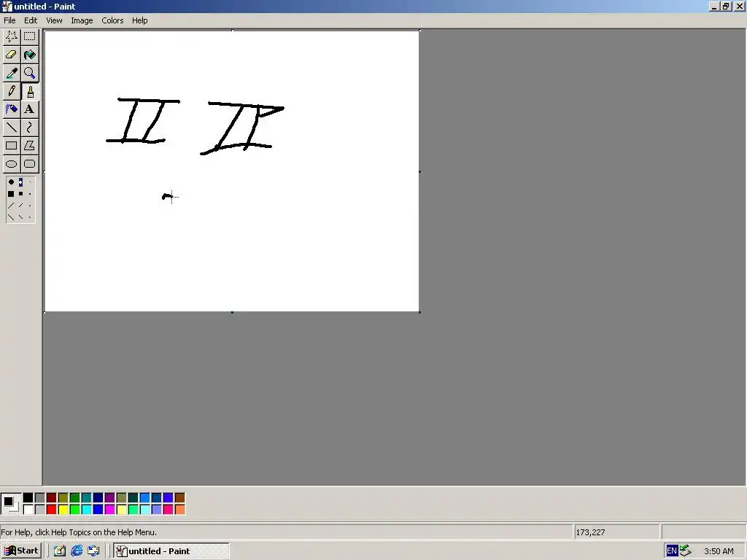Screen dimensions: 747x560
Task: Select the small square brush shape
Action: pyautogui.click(x=30, y=194)
